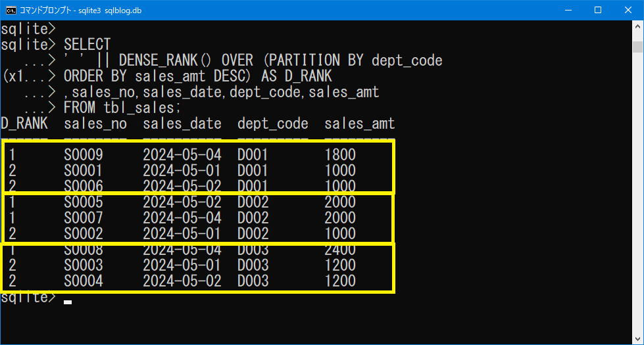Image resolution: width=644 pixels, height=345 pixels.
Task: Click the scrollbar down arrow
Action: [637, 339]
